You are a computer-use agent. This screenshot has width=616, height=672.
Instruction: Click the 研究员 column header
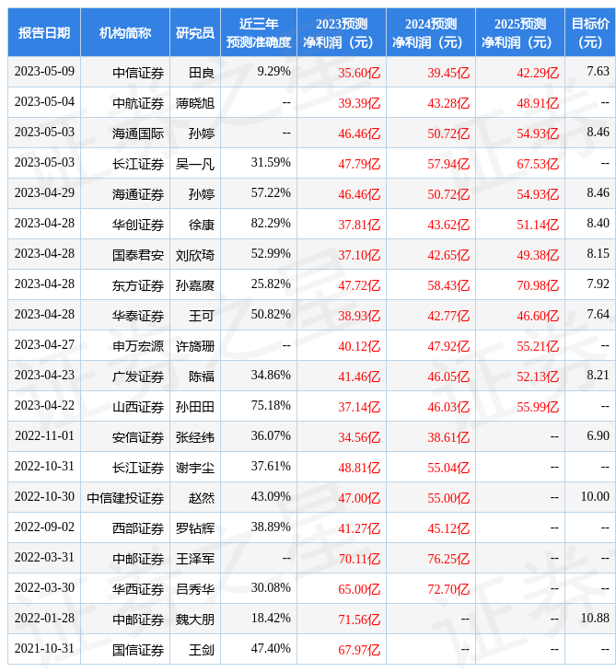[195, 32]
